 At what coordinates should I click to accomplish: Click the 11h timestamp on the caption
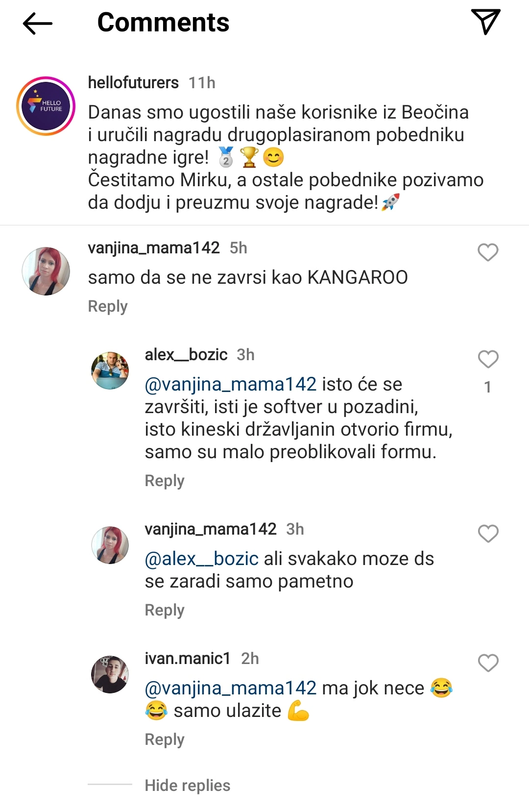pos(202,82)
